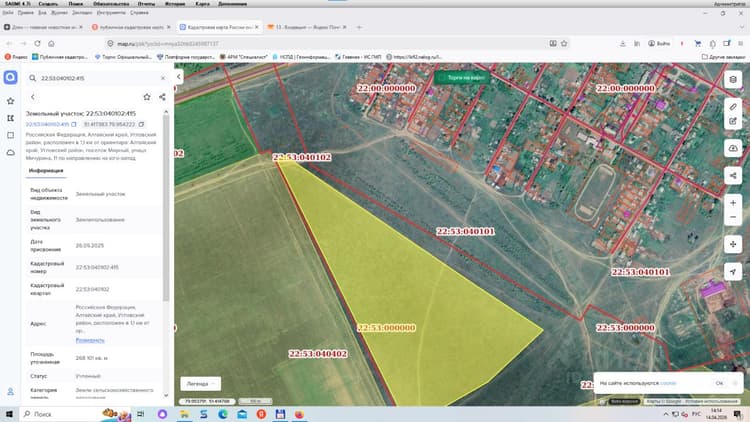Open Windows Start menu
The image size is (750, 422).
point(9,414)
